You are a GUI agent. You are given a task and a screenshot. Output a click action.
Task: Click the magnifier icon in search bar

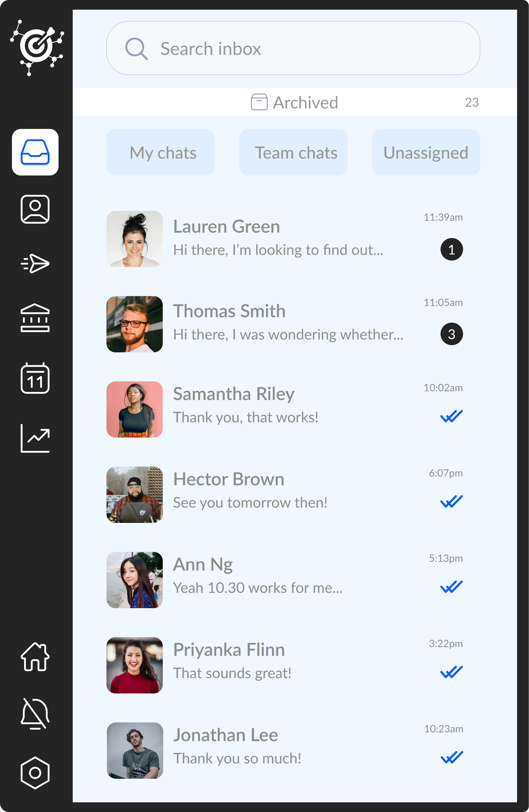(136, 48)
